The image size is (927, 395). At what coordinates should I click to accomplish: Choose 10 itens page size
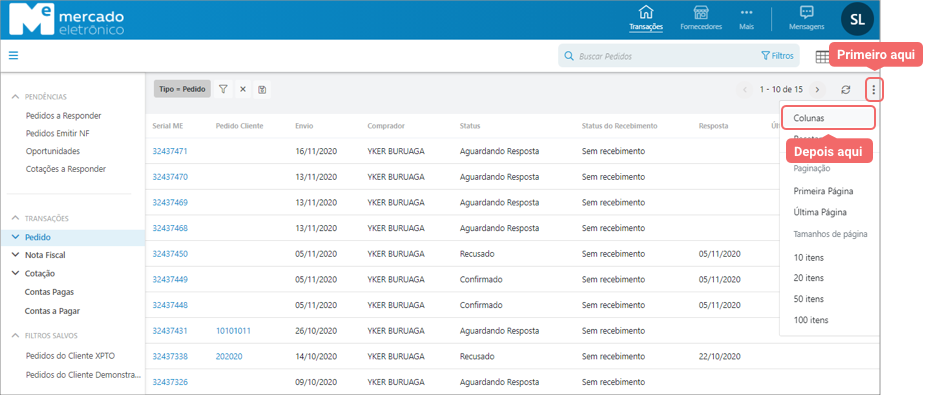click(x=809, y=258)
